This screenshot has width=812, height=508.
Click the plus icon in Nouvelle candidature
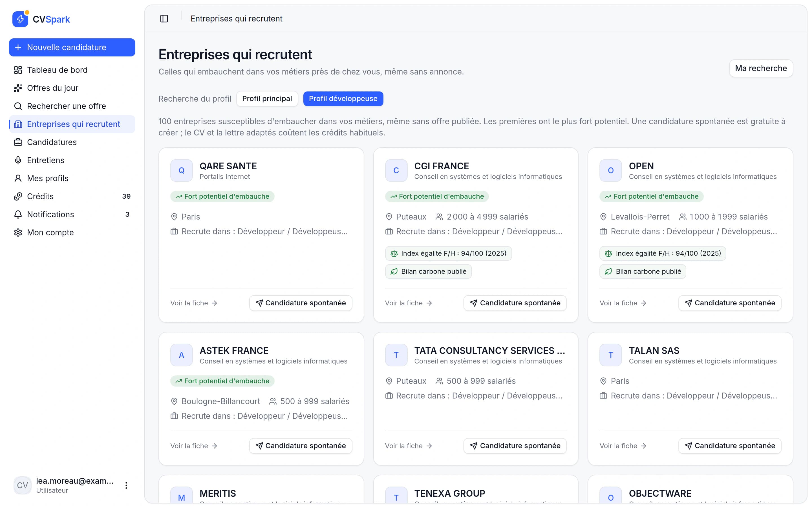18,47
